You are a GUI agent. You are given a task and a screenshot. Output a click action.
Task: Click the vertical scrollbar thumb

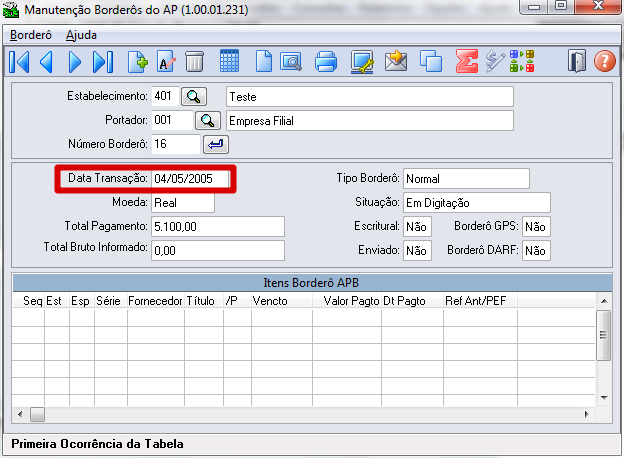click(603, 335)
